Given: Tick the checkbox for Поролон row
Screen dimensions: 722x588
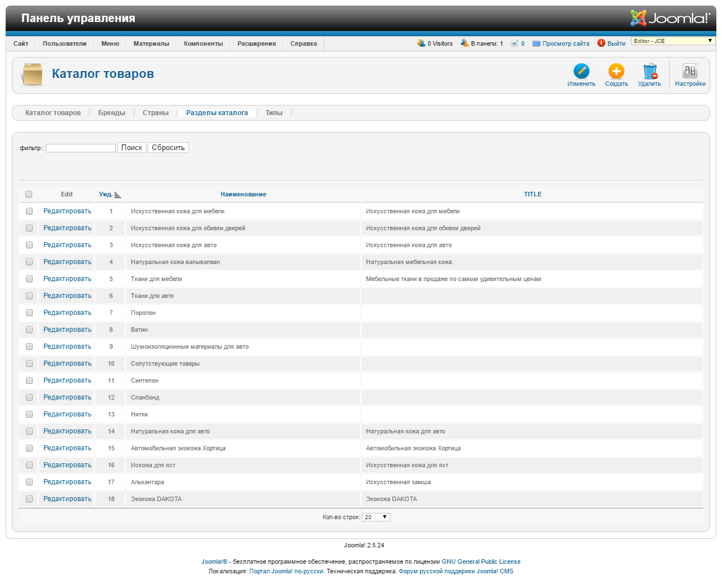Looking at the screenshot, I should click(x=29, y=313).
